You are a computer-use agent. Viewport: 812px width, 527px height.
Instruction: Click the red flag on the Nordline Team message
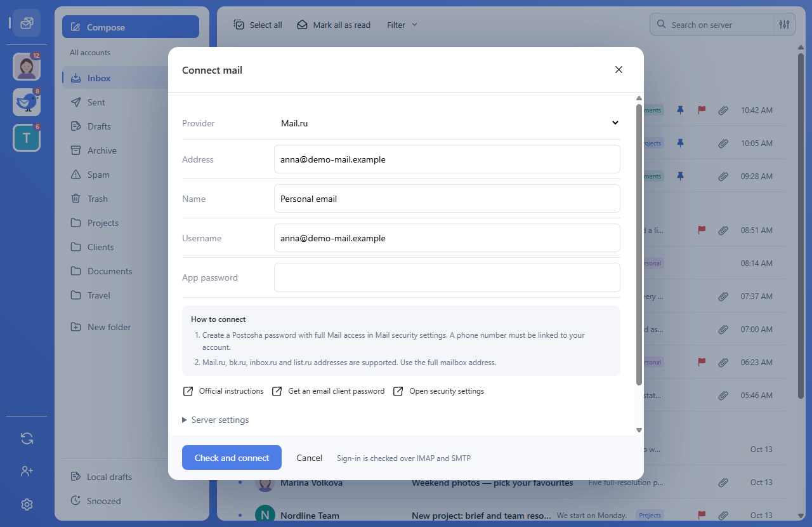pos(702,515)
